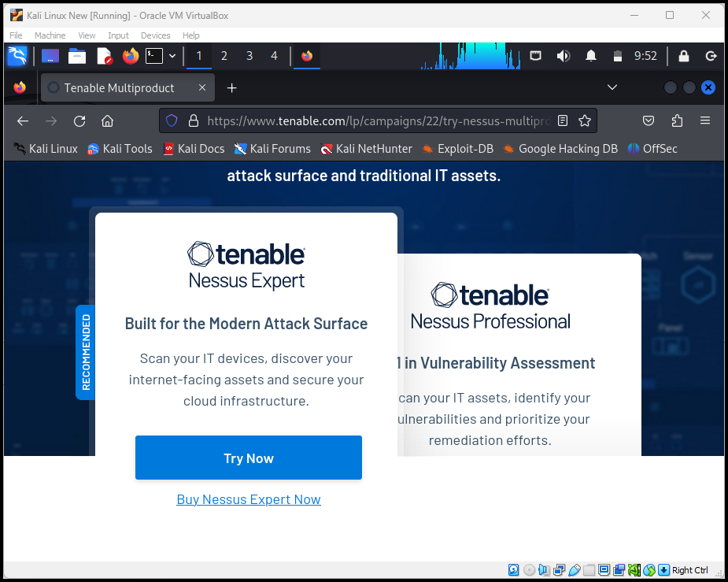
Task: Open tracking protection shield icon
Action: tap(172, 120)
